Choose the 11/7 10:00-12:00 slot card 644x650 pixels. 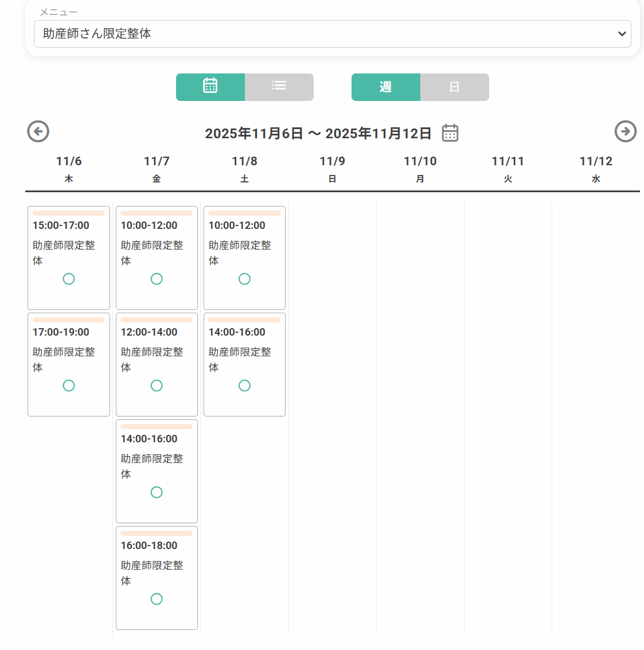click(157, 258)
